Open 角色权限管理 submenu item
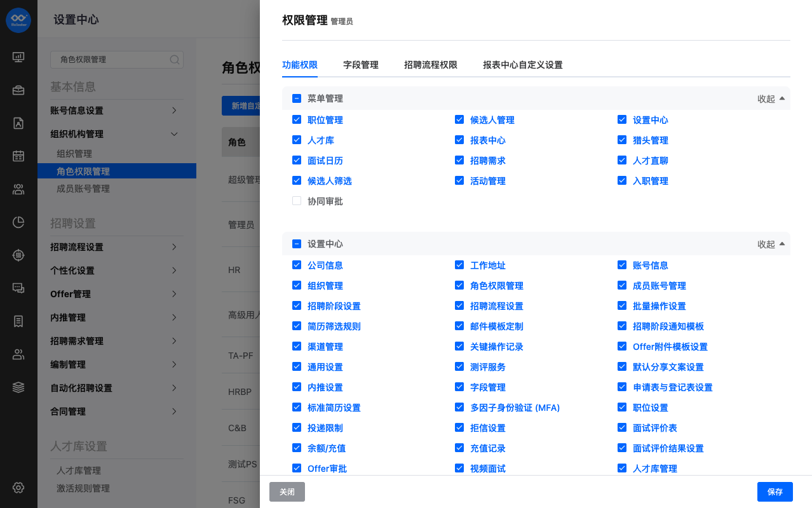This screenshot has height=508, width=812. (x=117, y=171)
